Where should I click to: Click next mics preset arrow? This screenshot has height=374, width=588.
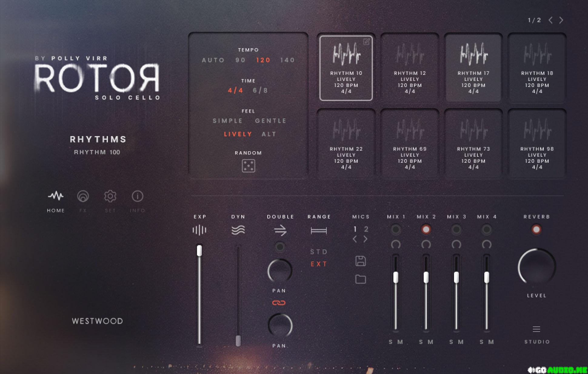click(x=366, y=239)
